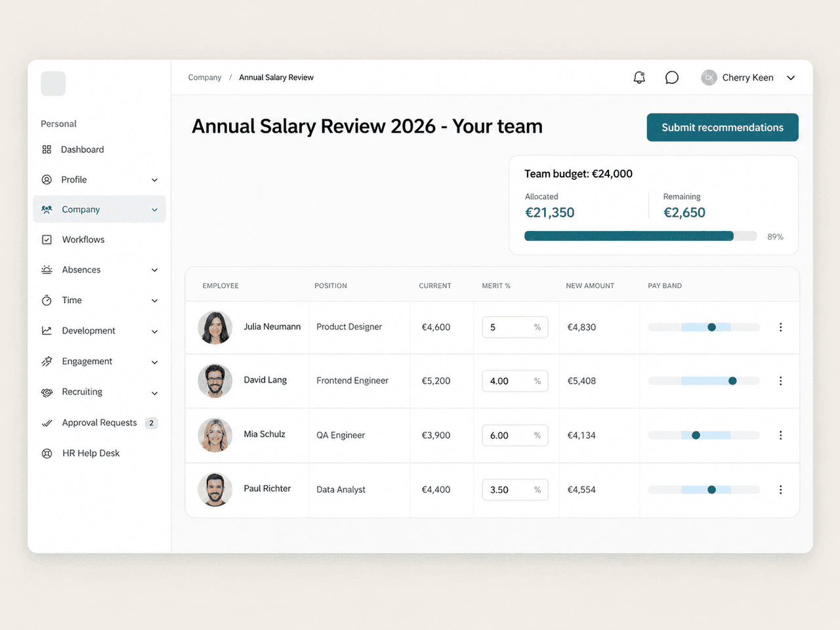
Task: Click the Workflows checkbox icon
Action: [x=47, y=240]
